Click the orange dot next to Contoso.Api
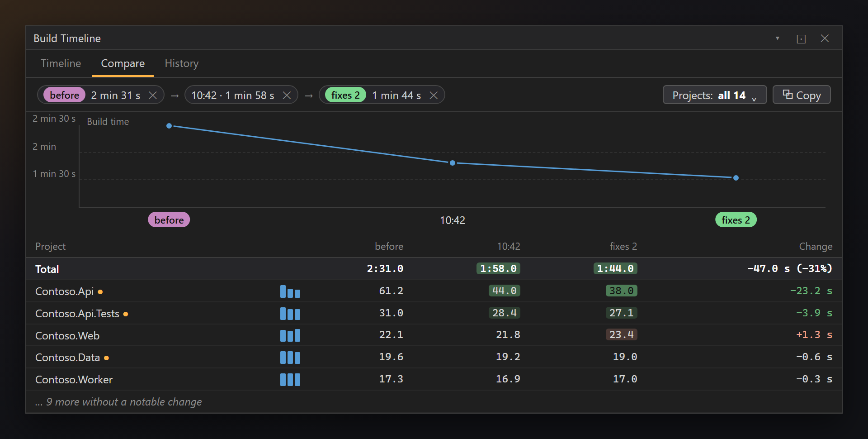 (x=100, y=292)
